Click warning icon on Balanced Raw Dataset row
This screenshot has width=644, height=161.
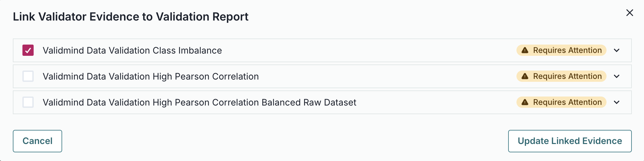click(525, 102)
